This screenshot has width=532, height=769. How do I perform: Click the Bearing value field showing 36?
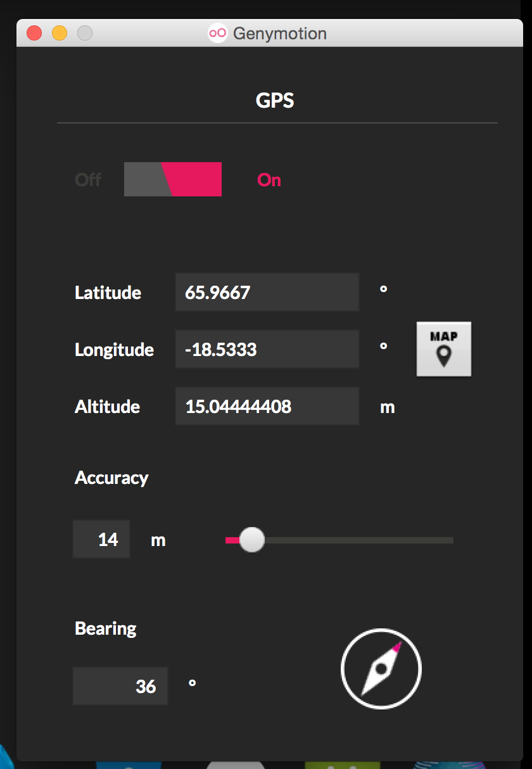click(120, 686)
